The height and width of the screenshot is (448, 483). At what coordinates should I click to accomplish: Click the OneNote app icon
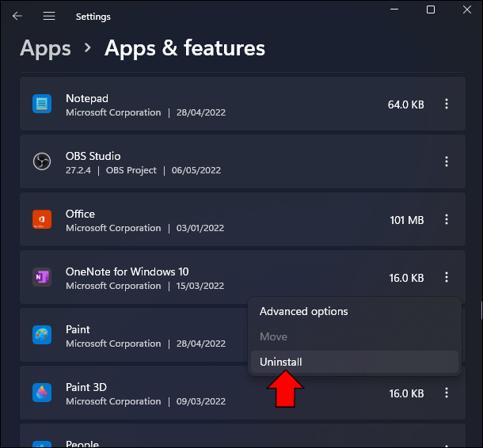click(x=42, y=277)
